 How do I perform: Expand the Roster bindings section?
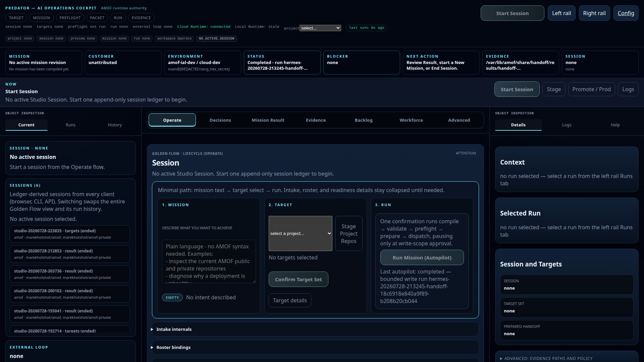point(315,347)
